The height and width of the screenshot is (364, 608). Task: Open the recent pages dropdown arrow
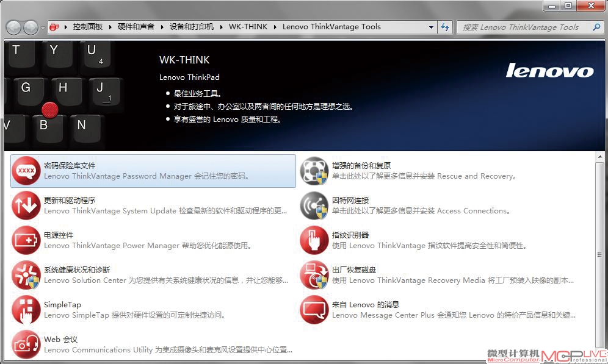click(43, 27)
